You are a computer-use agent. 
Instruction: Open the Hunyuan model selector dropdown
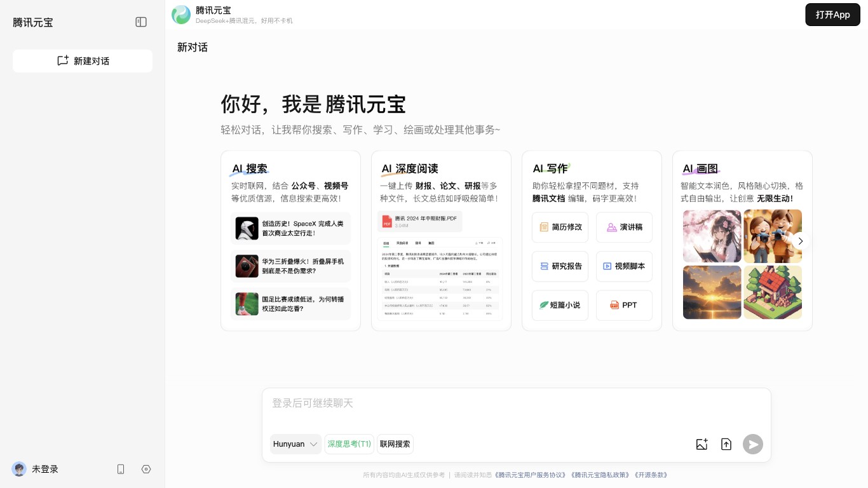pos(295,444)
